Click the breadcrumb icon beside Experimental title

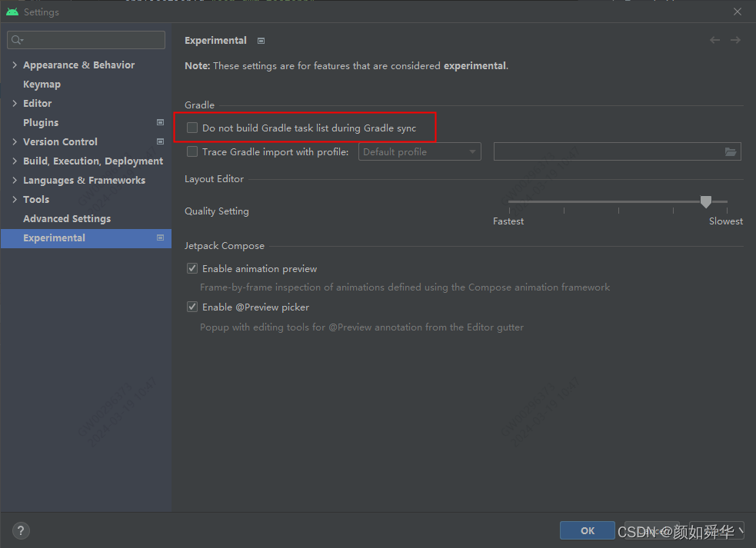tap(260, 40)
